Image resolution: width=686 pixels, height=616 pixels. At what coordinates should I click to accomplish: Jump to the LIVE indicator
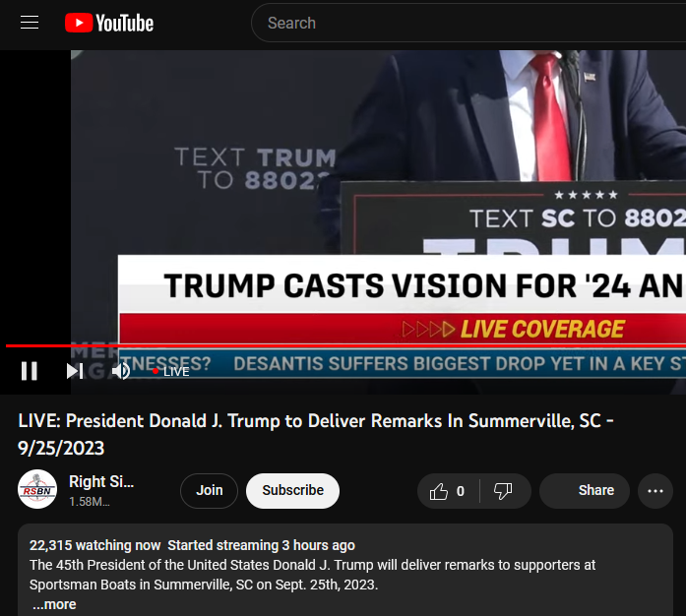pyautogui.click(x=171, y=371)
